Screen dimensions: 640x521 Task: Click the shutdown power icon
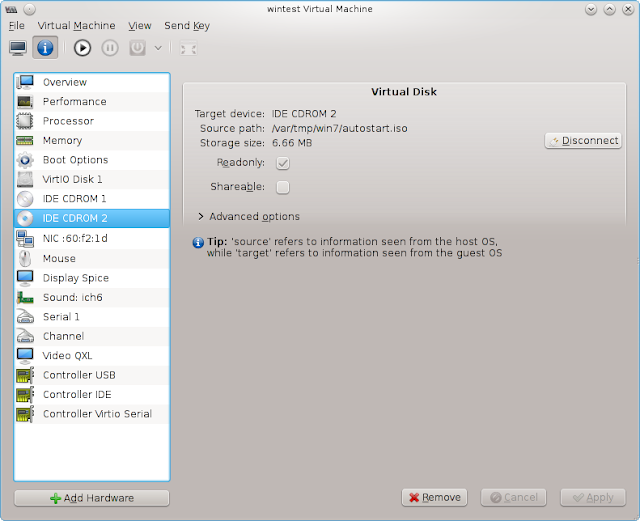pyautogui.click(x=138, y=48)
